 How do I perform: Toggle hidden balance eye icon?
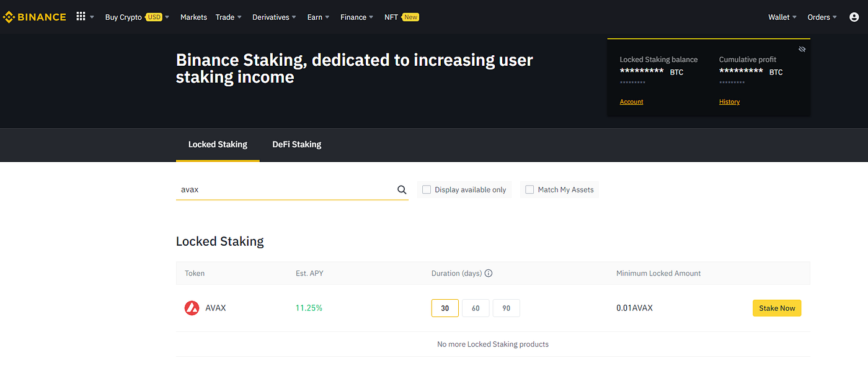[x=802, y=49]
